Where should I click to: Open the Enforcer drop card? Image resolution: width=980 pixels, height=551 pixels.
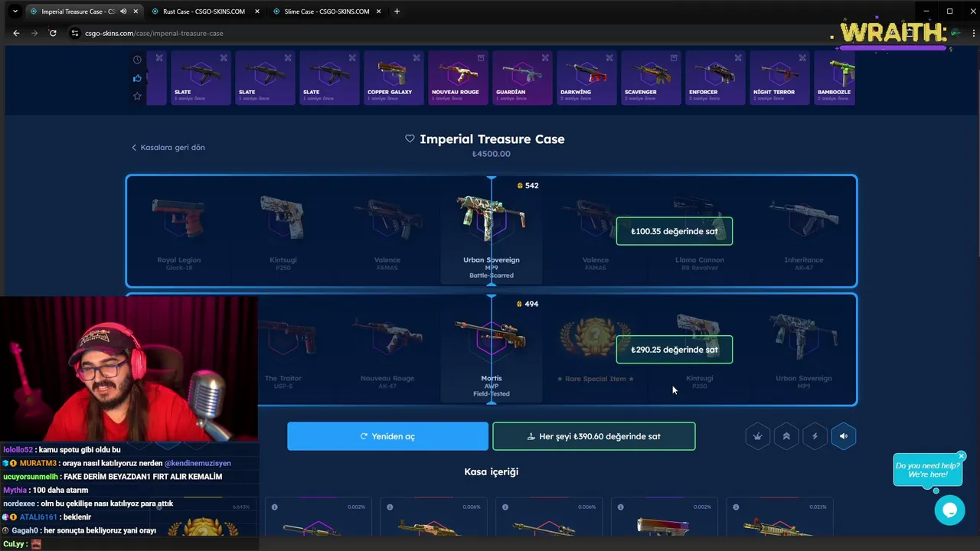pos(715,78)
